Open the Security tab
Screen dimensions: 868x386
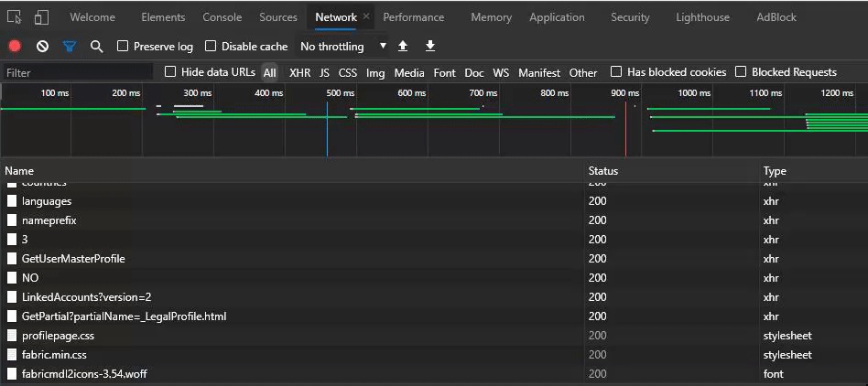click(630, 17)
